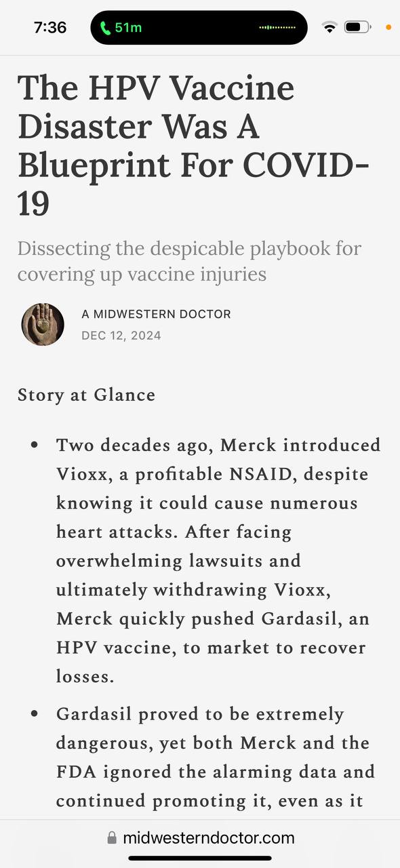Tap the green phone call icon
This screenshot has width=400, height=868.
105,28
